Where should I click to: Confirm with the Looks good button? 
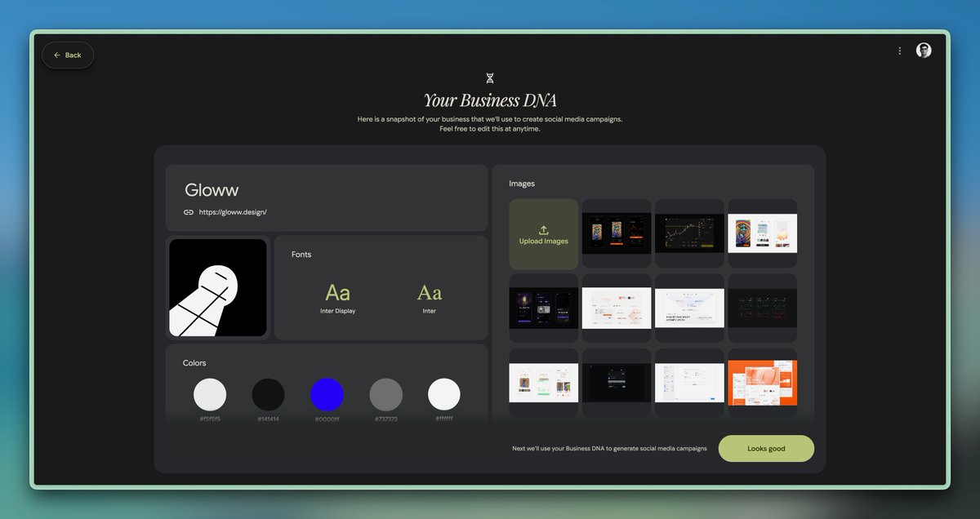point(766,449)
